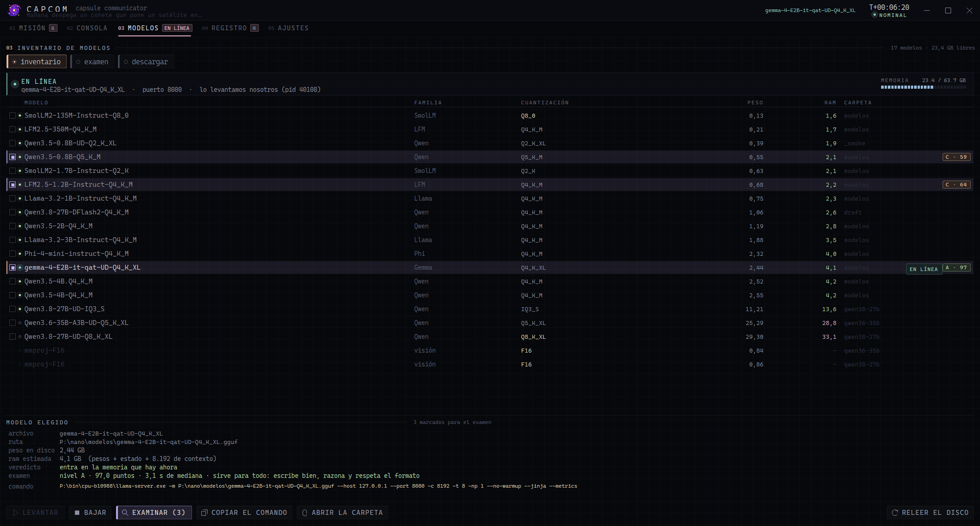
Task: Open the 05 AJUSTES tab
Action: 288,28
